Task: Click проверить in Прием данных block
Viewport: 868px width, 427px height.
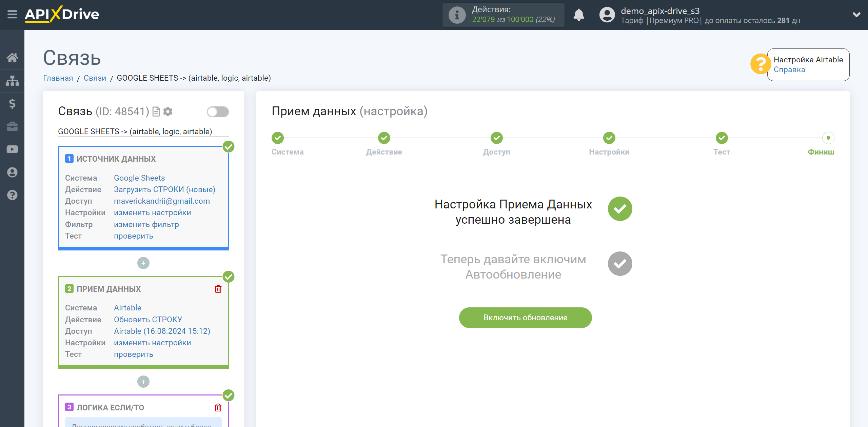Action: click(x=133, y=354)
